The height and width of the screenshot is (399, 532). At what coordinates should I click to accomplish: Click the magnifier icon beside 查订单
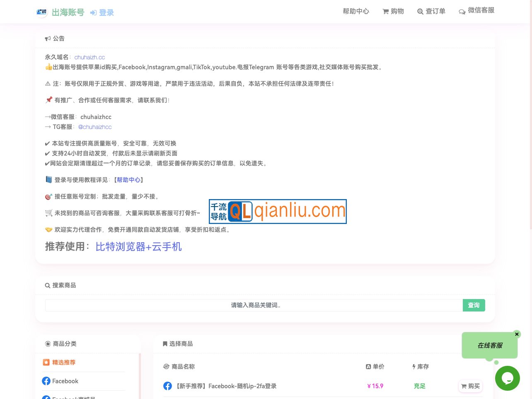421,12
